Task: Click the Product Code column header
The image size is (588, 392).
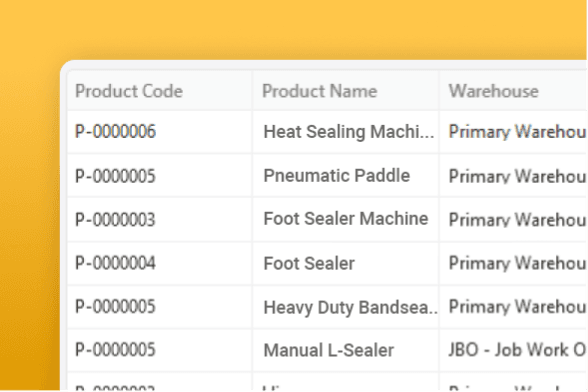Action: pos(129,91)
